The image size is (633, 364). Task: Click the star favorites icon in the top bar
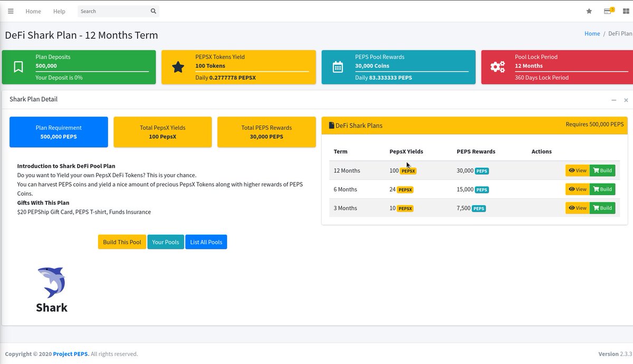point(589,11)
